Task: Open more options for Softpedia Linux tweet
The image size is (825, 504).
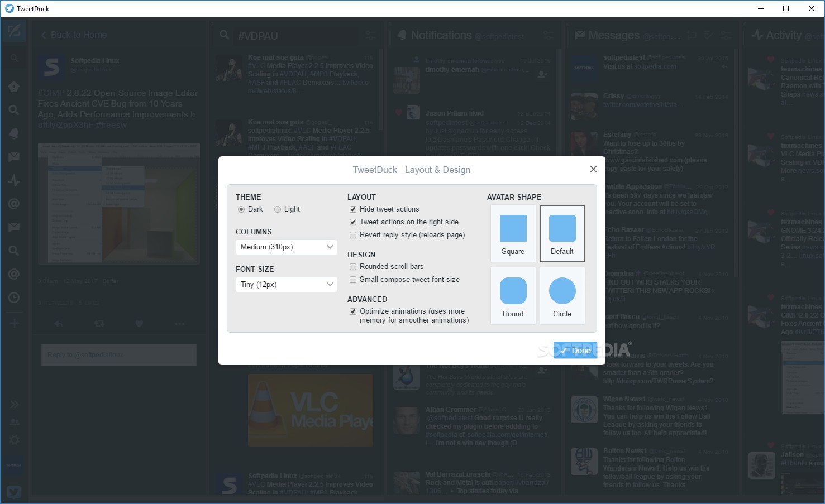Action: (x=179, y=324)
